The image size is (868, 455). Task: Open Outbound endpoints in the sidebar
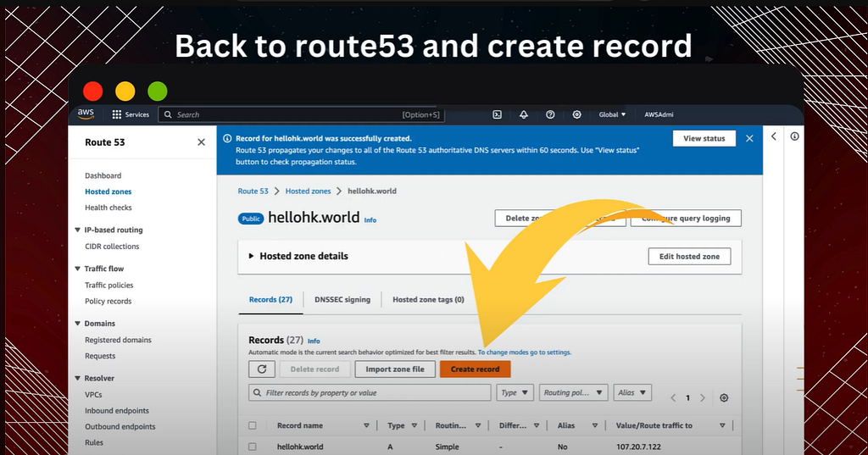tap(120, 427)
